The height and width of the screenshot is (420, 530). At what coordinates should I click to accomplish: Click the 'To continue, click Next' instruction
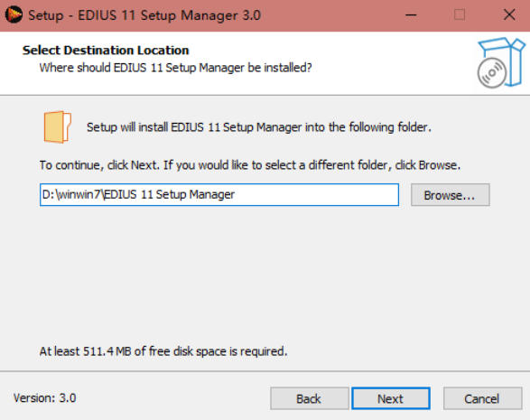pos(250,165)
